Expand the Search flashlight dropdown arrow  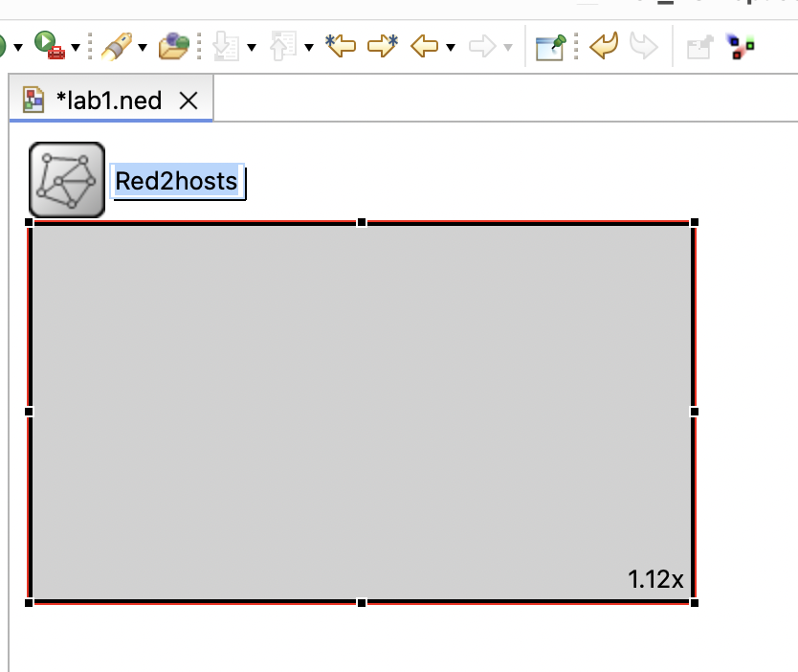click(143, 47)
